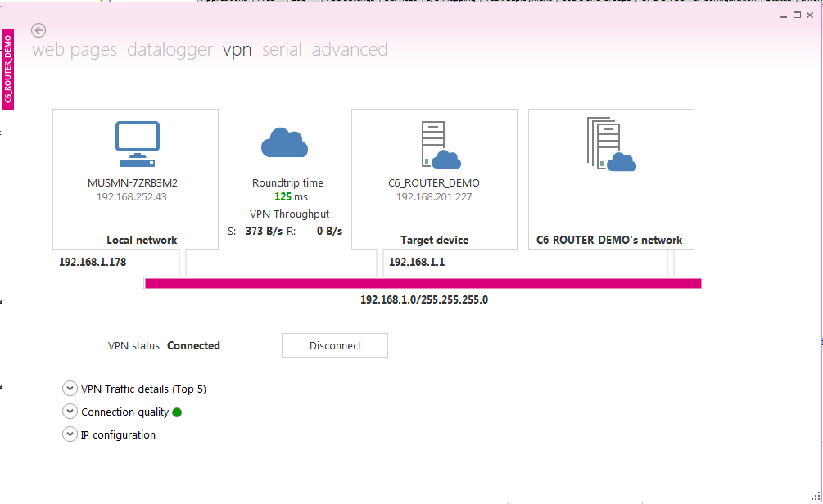Click the C6_ROUTER_DEMO target device server icon
823x504 pixels.
point(441,145)
